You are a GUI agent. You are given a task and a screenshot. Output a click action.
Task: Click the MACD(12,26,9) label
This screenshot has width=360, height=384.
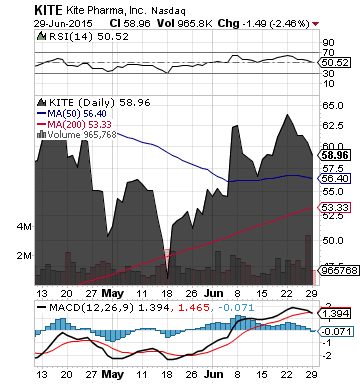91,307
